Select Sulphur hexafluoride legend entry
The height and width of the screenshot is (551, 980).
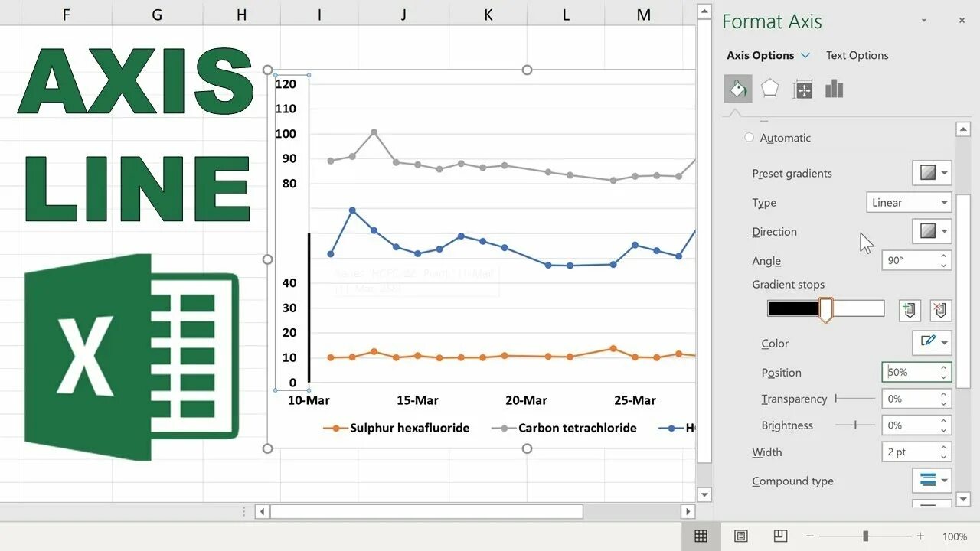click(x=397, y=428)
